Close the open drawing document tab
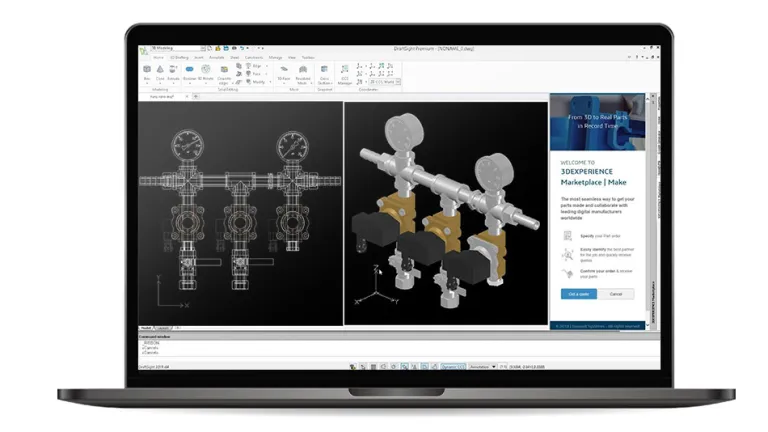Viewport: 768px width, 432px height. [187, 96]
